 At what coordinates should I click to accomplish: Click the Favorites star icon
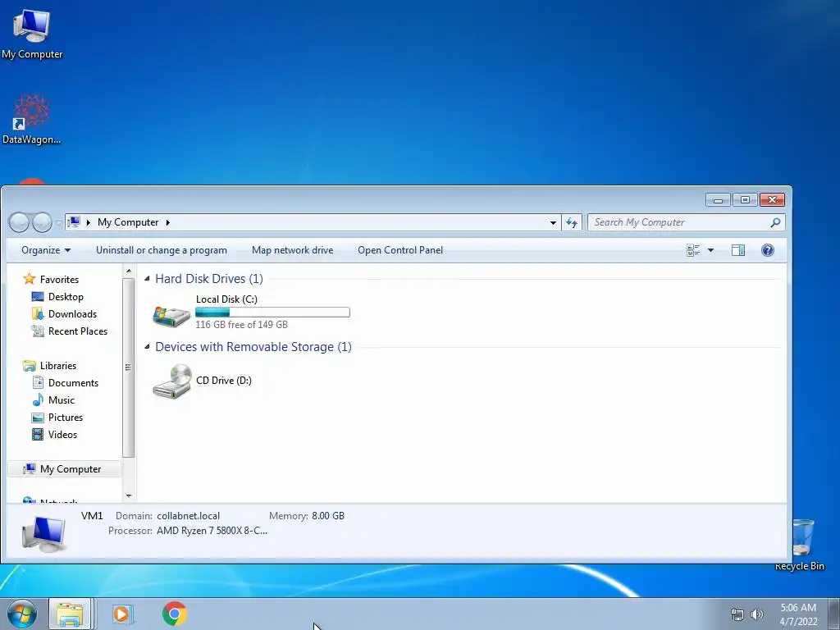coord(29,279)
